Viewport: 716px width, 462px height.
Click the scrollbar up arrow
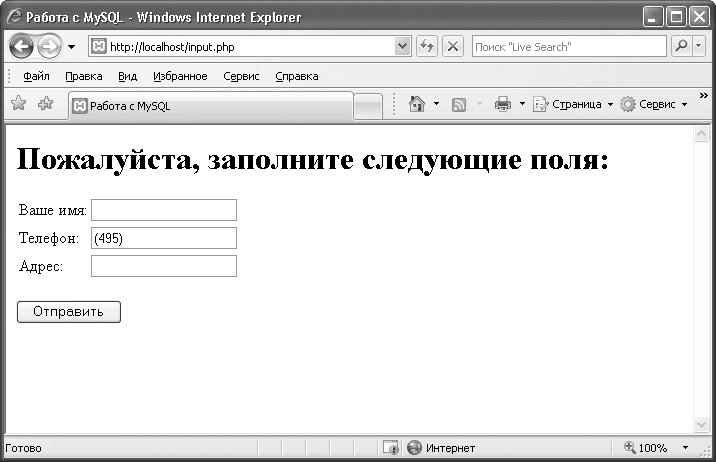coord(701,134)
